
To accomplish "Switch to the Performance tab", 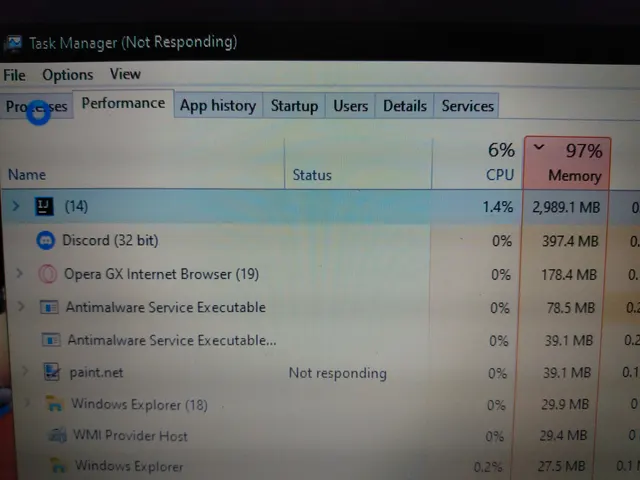I will click(123, 104).
